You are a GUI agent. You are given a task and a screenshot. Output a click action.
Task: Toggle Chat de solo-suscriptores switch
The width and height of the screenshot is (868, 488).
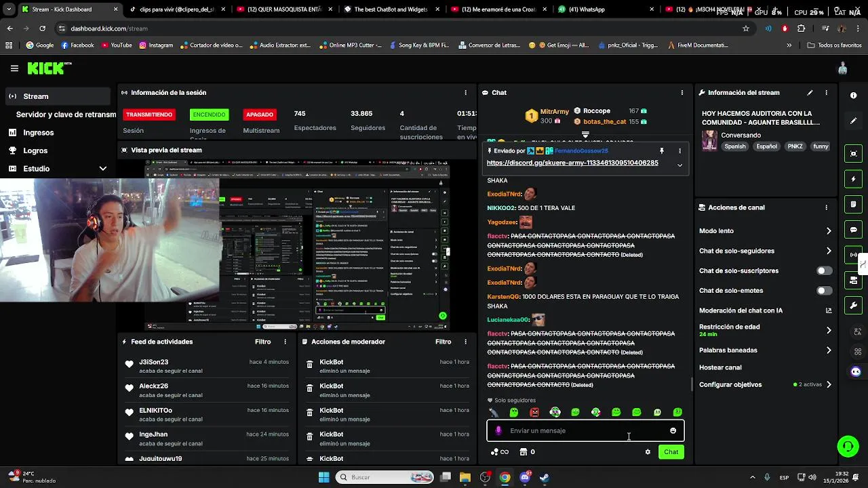click(x=824, y=271)
